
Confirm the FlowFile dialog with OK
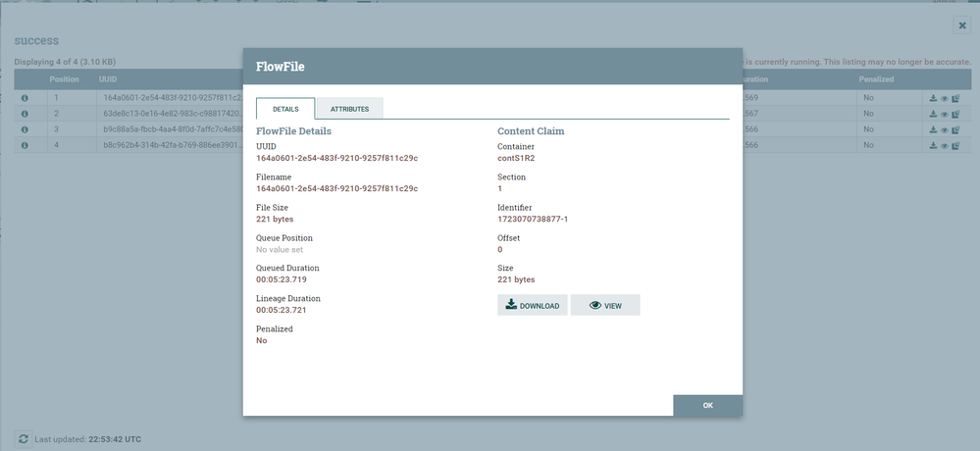pyautogui.click(x=707, y=405)
